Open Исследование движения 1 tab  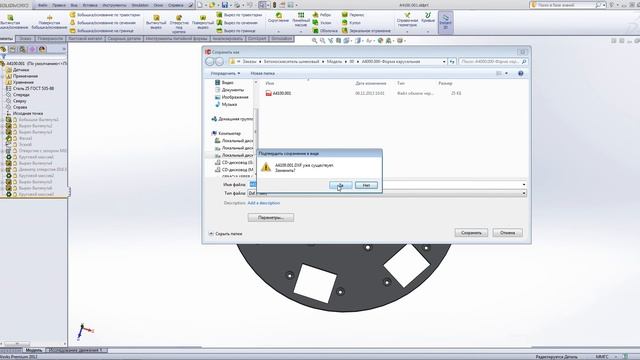click(76, 350)
